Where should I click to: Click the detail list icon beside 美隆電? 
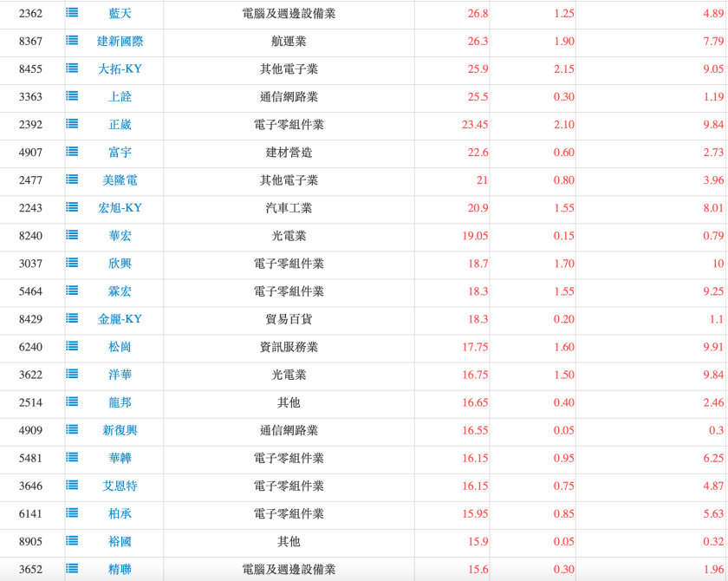tap(73, 181)
